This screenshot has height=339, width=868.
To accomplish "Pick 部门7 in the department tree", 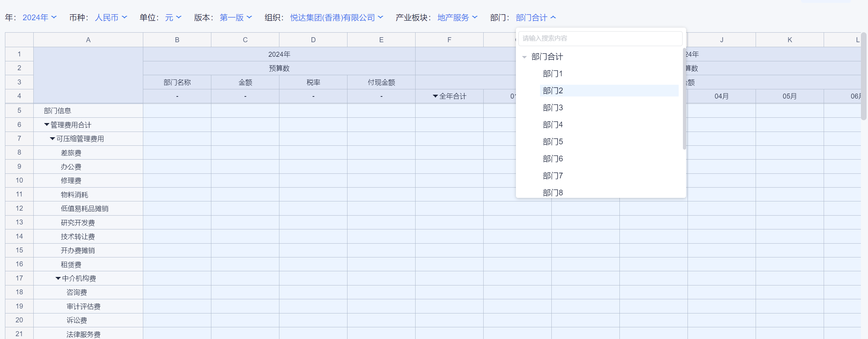I will tap(552, 176).
